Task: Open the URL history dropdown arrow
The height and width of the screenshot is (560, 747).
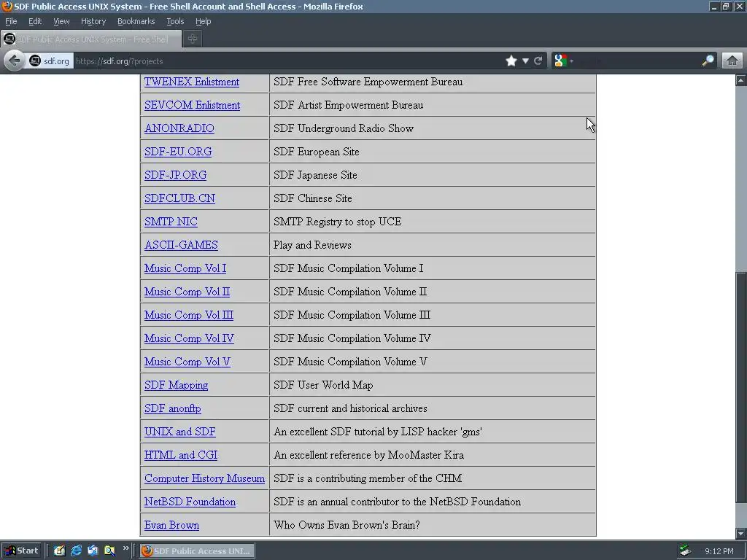Action: [x=525, y=61]
